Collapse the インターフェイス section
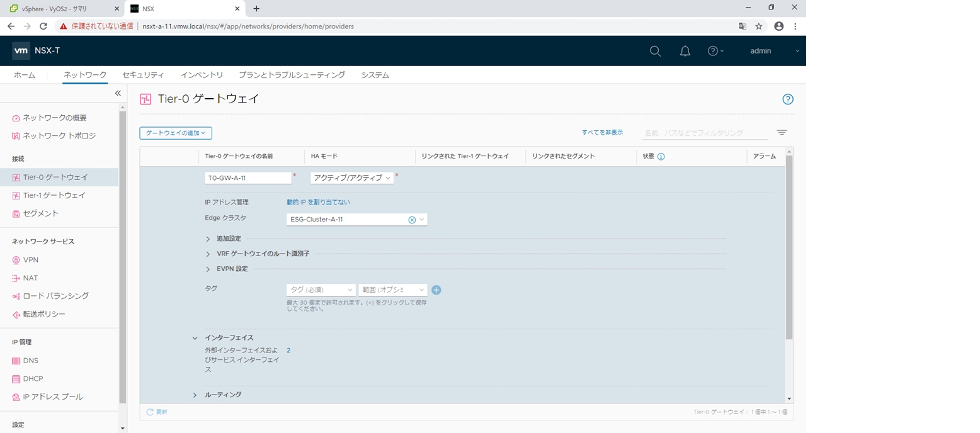Viewport: 980px width, 433px height. [195, 338]
